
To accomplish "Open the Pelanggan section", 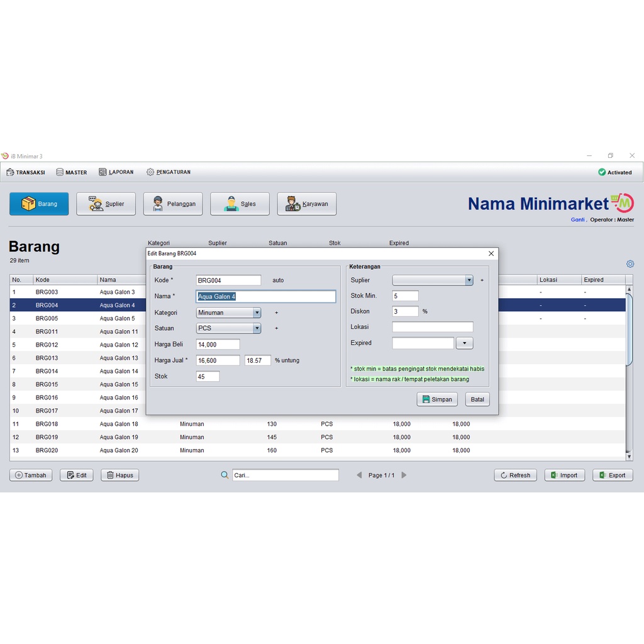I will [x=173, y=204].
